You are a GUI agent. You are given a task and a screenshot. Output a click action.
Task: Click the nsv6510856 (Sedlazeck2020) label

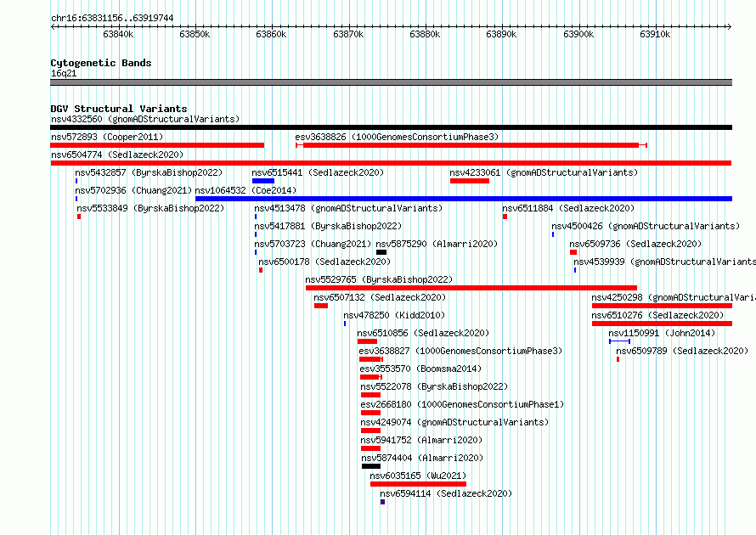[x=423, y=333]
